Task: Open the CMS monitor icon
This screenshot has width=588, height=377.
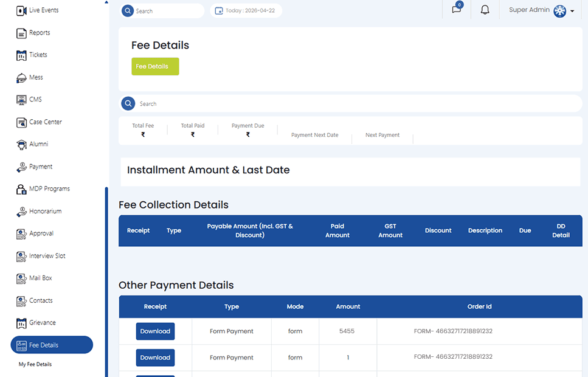Action: tap(21, 100)
